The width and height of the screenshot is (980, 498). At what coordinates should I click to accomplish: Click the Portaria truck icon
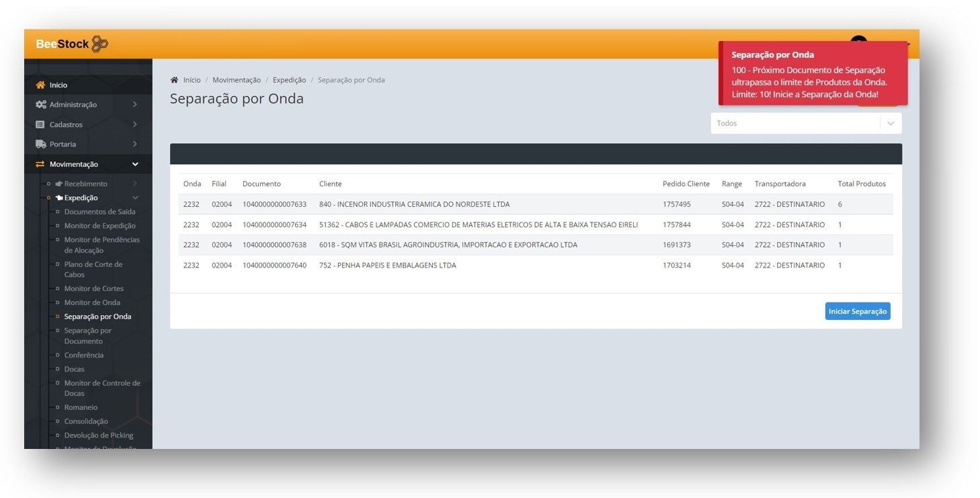pyautogui.click(x=40, y=144)
